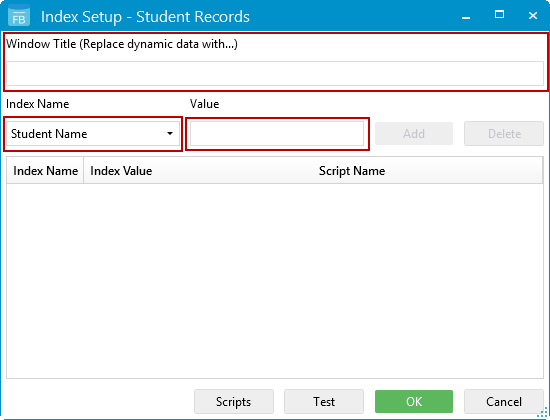This screenshot has width=550, height=420.
Task: Minimize the Index Setup window
Action: (465, 16)
